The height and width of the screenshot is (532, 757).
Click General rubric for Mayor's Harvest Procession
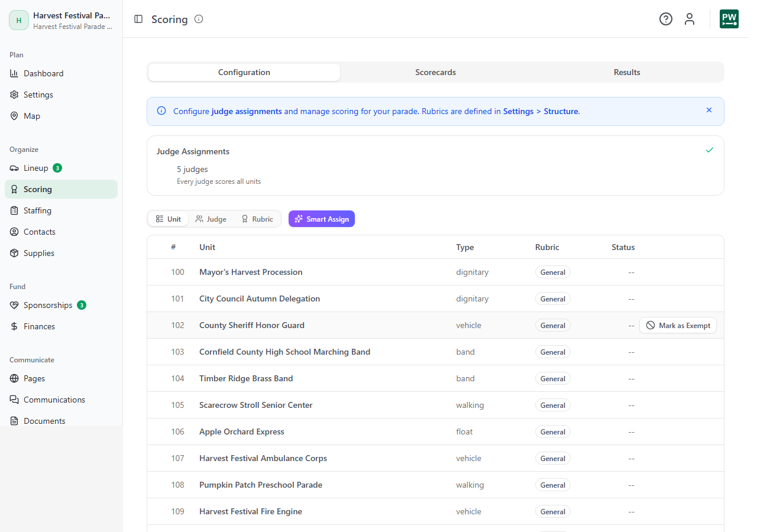tap(553, 272)
